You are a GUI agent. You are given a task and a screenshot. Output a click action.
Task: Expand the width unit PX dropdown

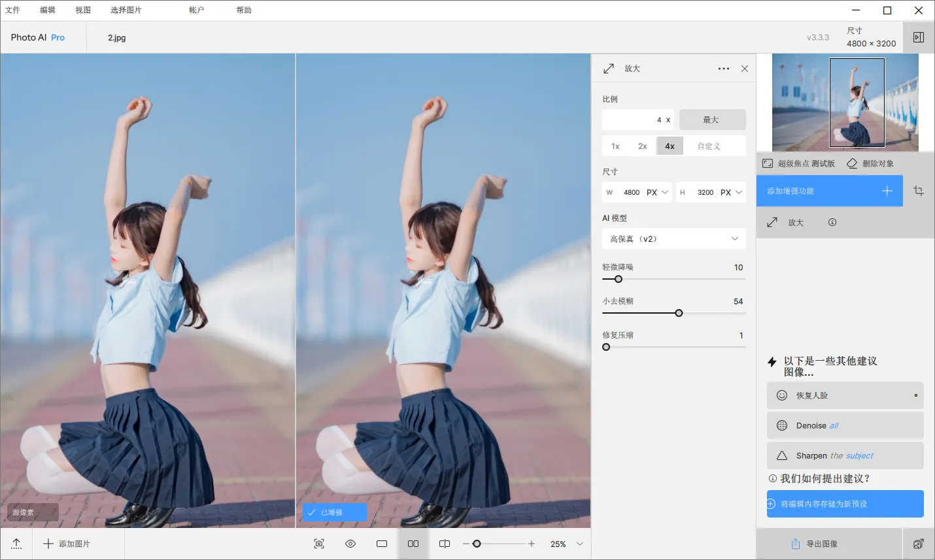point(658,192)
